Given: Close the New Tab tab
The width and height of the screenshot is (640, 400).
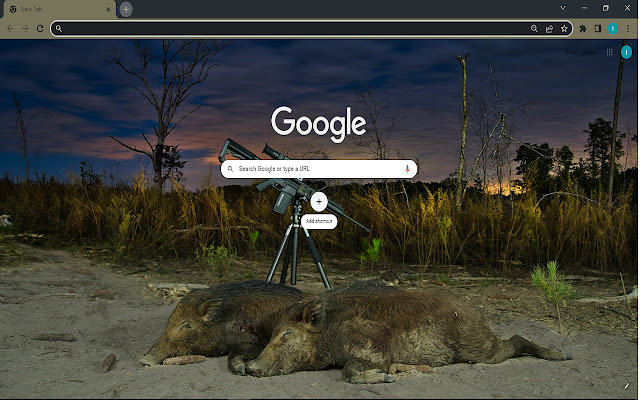Looking at the screenshot, I should click(108, 9).
